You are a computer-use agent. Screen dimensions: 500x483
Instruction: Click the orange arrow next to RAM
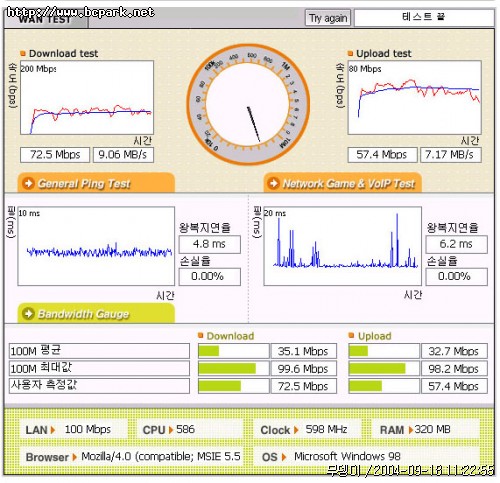click(411, 430)
